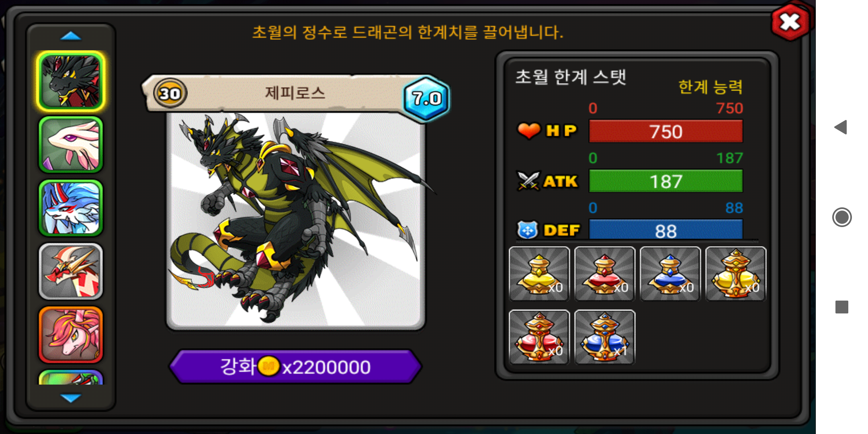The height and width of the screenshot is (434, 868).
Task: Tap the Android back navigation triangle
Action: (x=841, y=127)
